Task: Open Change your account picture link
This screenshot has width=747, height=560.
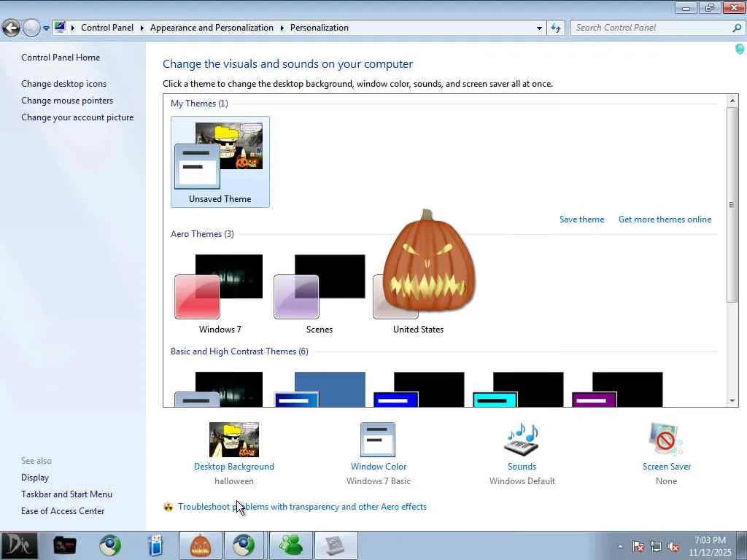Action: coord(77,117)
